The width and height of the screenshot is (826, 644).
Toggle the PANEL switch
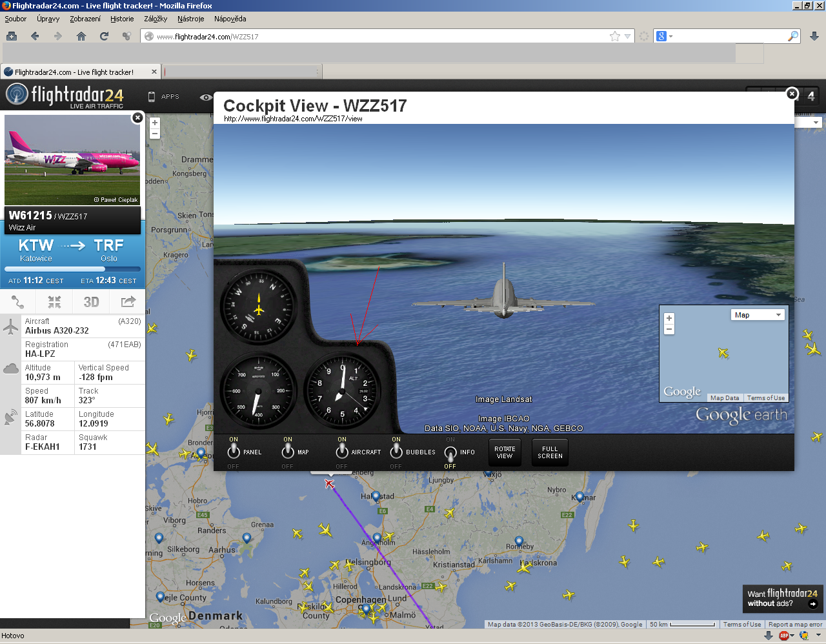point(234,452)
